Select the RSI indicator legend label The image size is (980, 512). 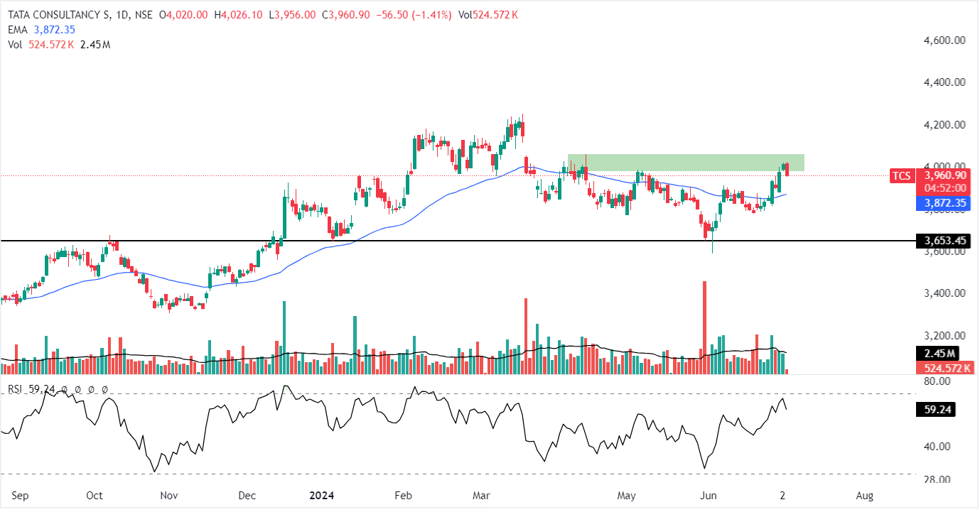tap(16, 389)
